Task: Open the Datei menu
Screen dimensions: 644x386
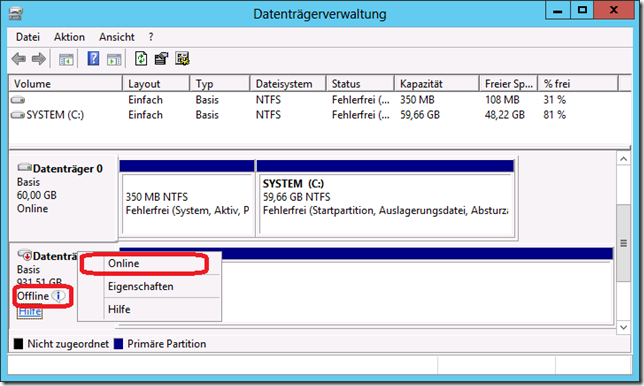Action: click(x=28, y=37)
